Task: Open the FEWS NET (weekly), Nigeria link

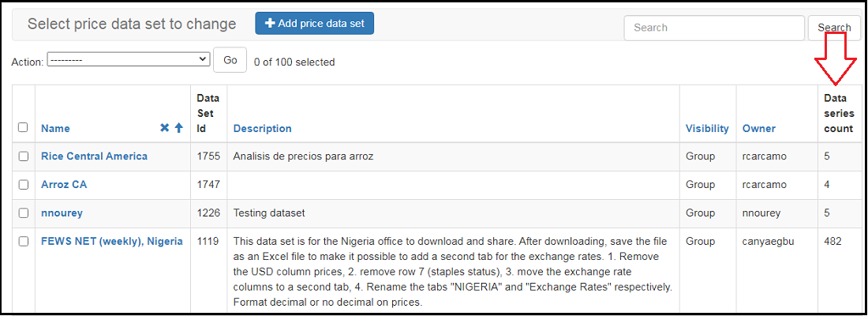Action: point(111,242)
